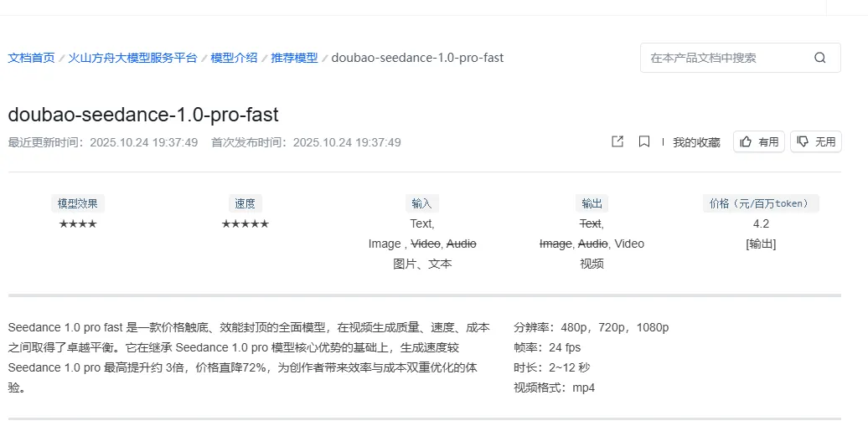Mark the doc as not useful with 无用

[x=815, y=142]
